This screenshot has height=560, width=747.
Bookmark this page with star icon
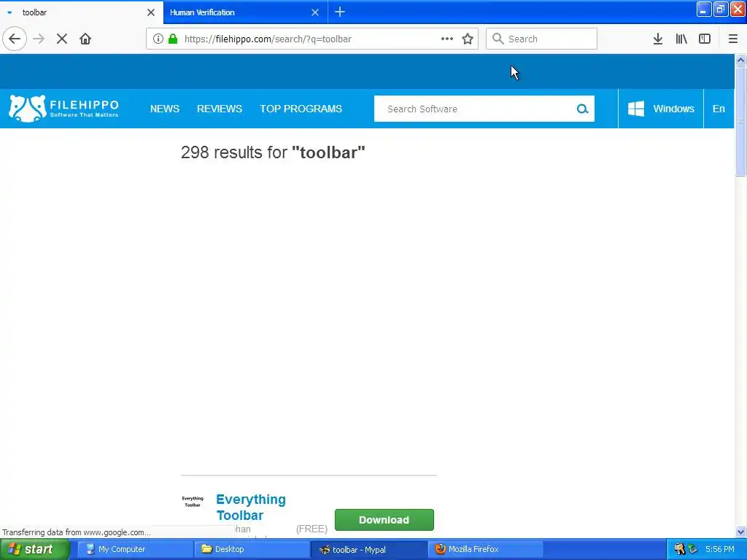coord(468,39)
